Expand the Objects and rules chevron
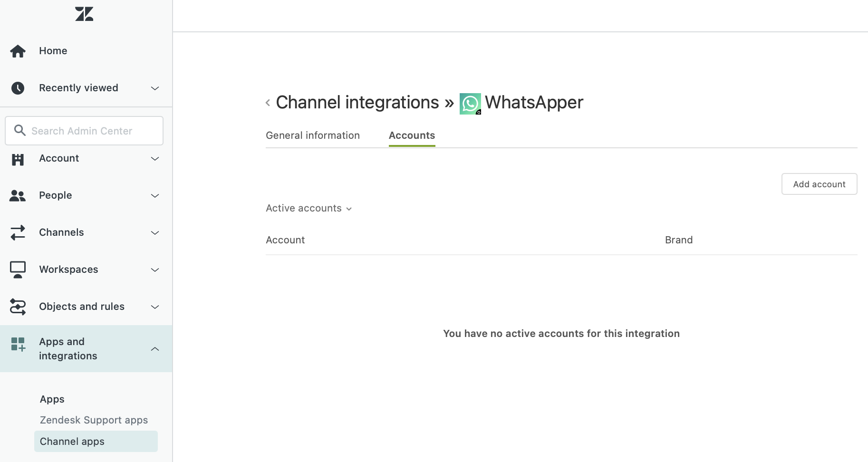Image resolution: width=868 pixels, height=462 pixels. click(155, 307)
